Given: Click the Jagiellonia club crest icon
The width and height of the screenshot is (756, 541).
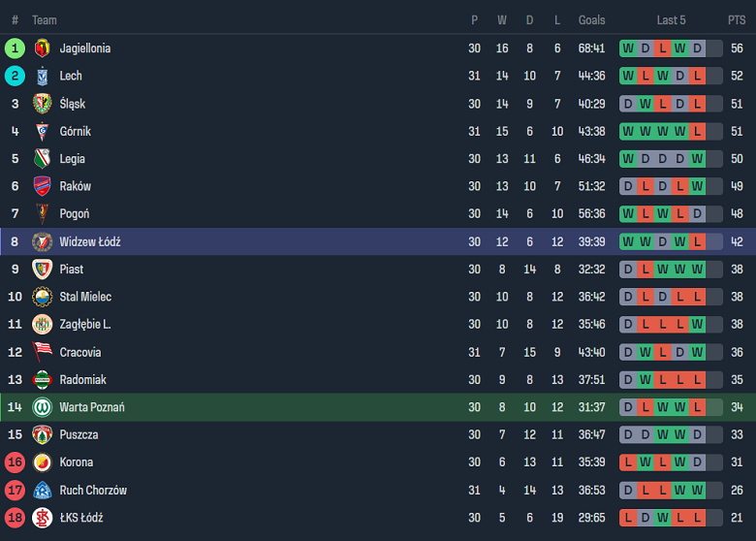Looking at the screenshot, I should (42, 48).
